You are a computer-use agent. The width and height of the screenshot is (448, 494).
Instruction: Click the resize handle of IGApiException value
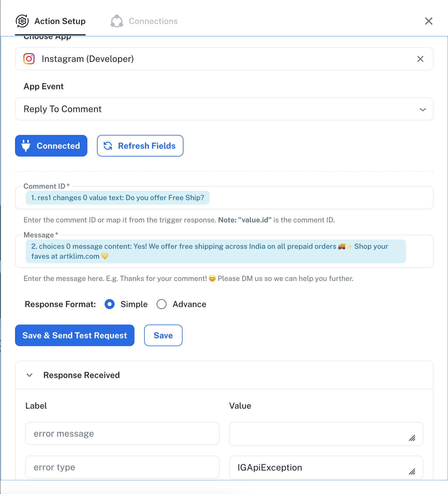pyautogui.click(x=412, y=472)
